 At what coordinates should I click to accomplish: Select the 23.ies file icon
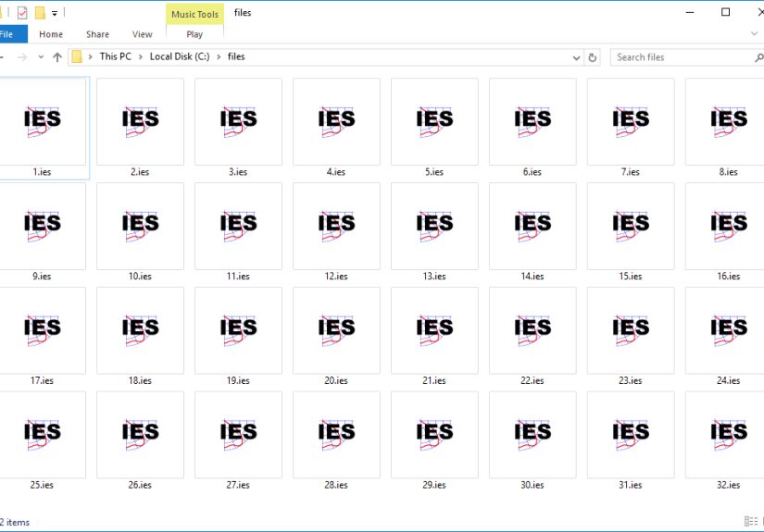coord(631,330)
